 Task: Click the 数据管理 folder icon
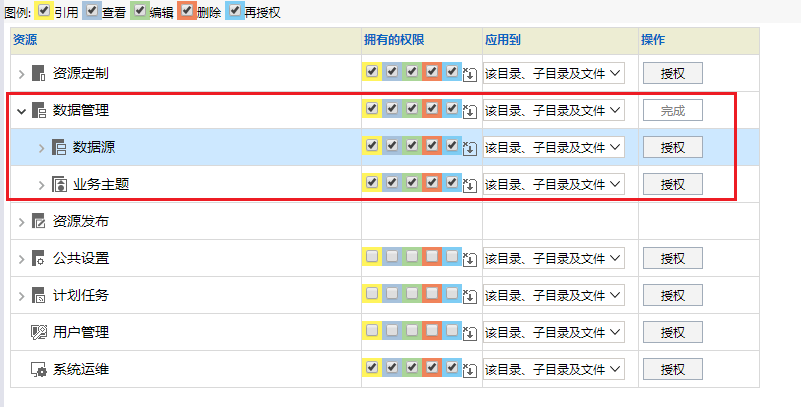38,110
